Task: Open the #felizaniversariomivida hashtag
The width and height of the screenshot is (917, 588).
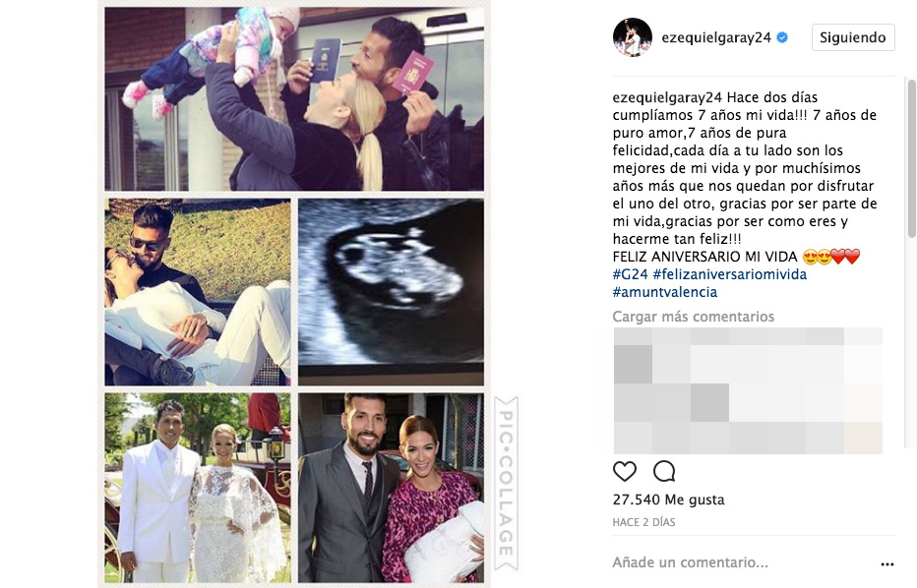Action: [x=729, y=274]
